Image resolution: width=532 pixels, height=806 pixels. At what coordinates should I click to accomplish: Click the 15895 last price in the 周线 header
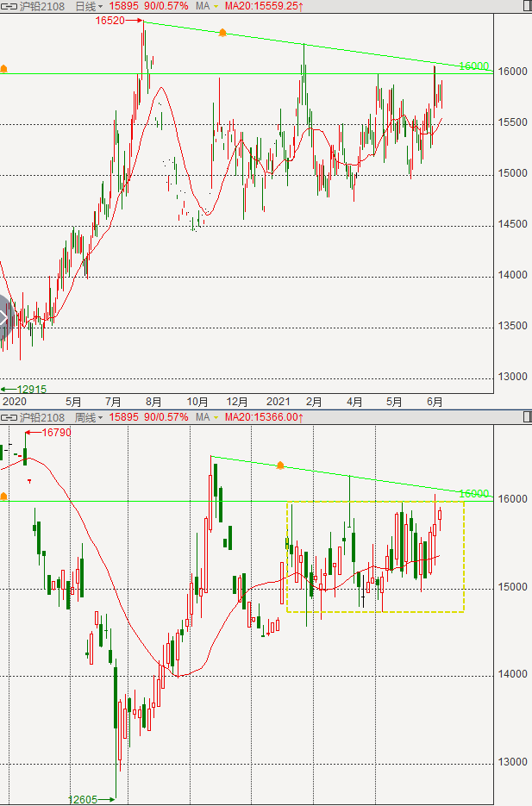pos(124,417)
